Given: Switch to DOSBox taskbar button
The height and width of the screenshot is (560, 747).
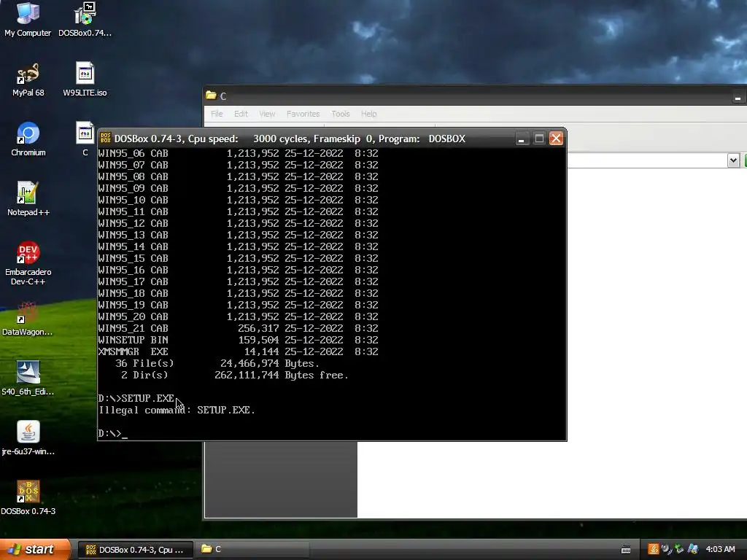Looking at the screenshot, I should pyautogui.click(x=135, y=550).
